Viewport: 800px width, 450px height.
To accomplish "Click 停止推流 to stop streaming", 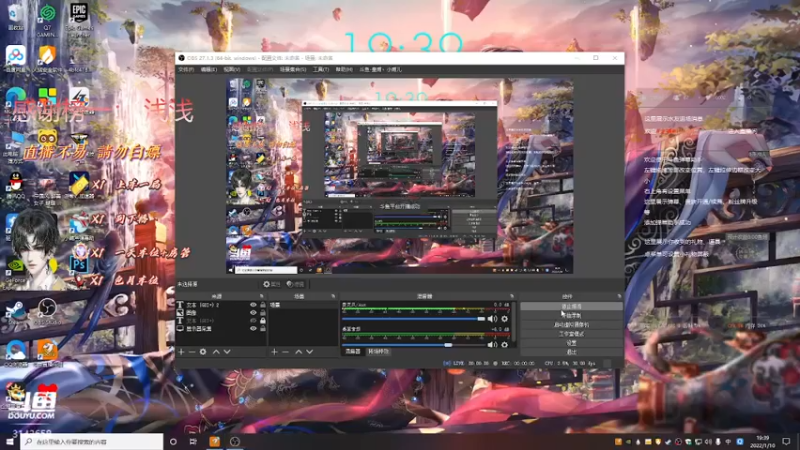I will click(x=571, y=306).
